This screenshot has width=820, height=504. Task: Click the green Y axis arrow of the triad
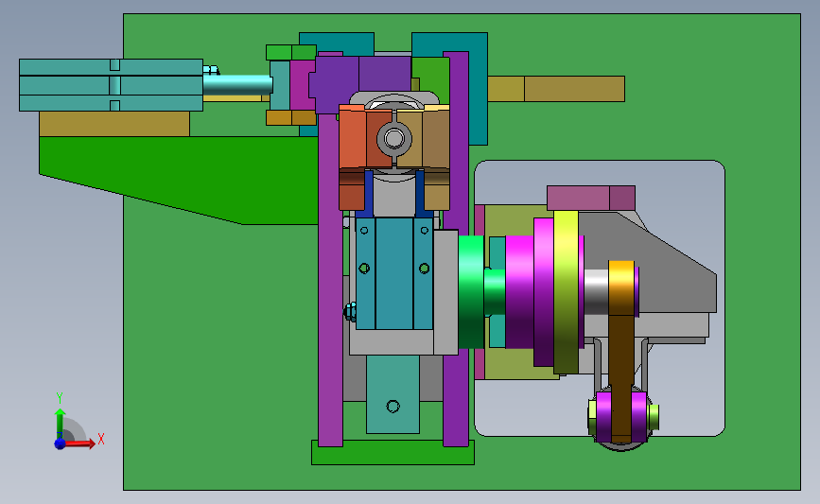point(60,425)
